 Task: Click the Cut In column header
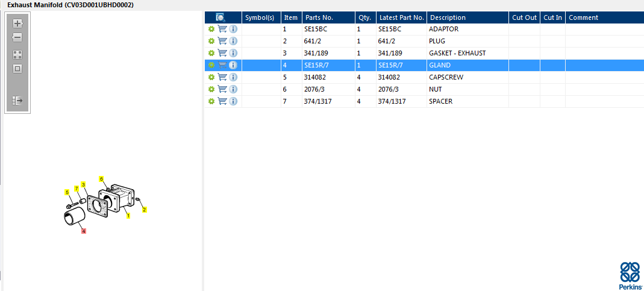click(552, 17)
